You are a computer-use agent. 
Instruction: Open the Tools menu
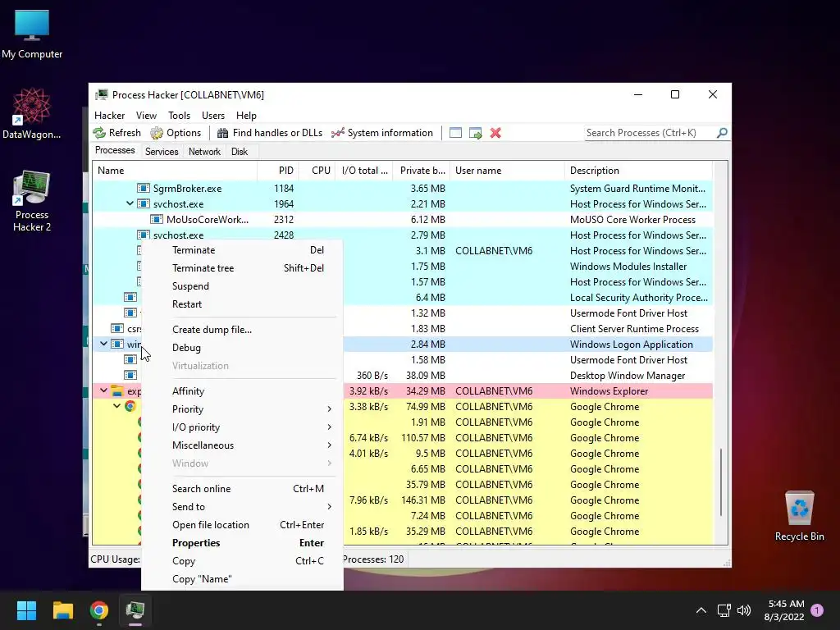pos(179,115)
